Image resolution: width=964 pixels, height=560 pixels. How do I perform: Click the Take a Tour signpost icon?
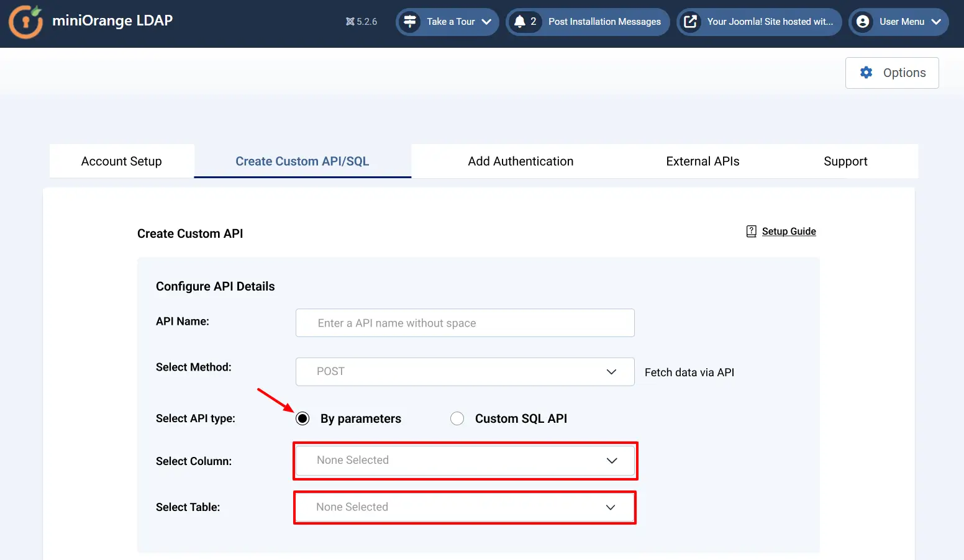click(410, 22)
